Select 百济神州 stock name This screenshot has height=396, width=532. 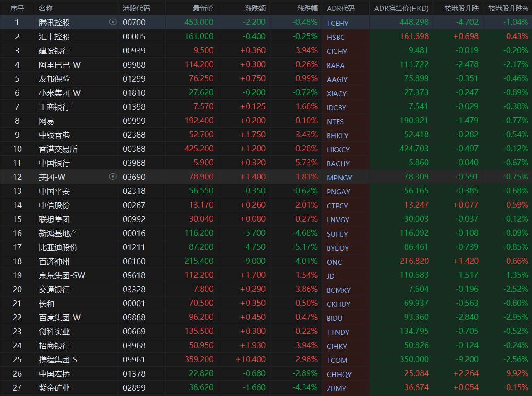[x=54, y=261]
